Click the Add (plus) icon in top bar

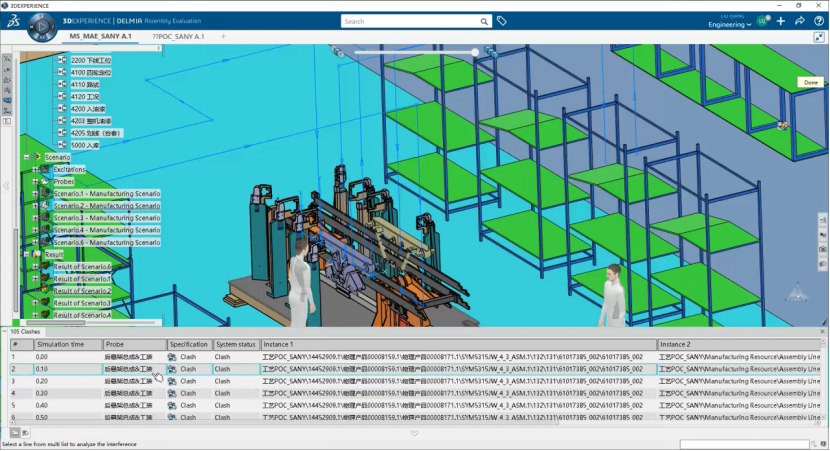tap(781, 21)
